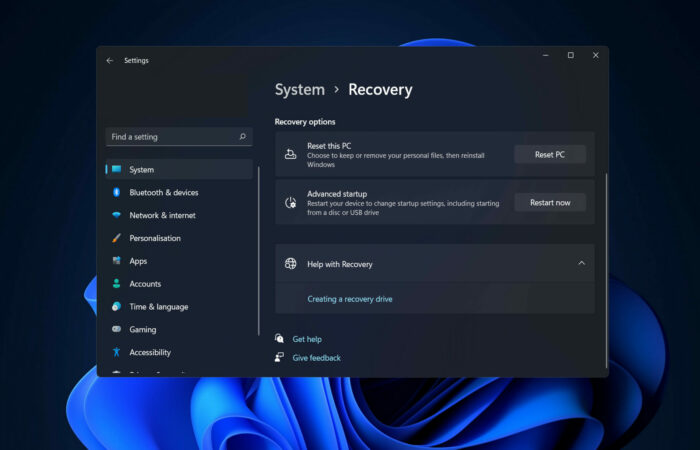Select Accessibility in the sidebar
This screenshot has width=700, height=450.
179,352
